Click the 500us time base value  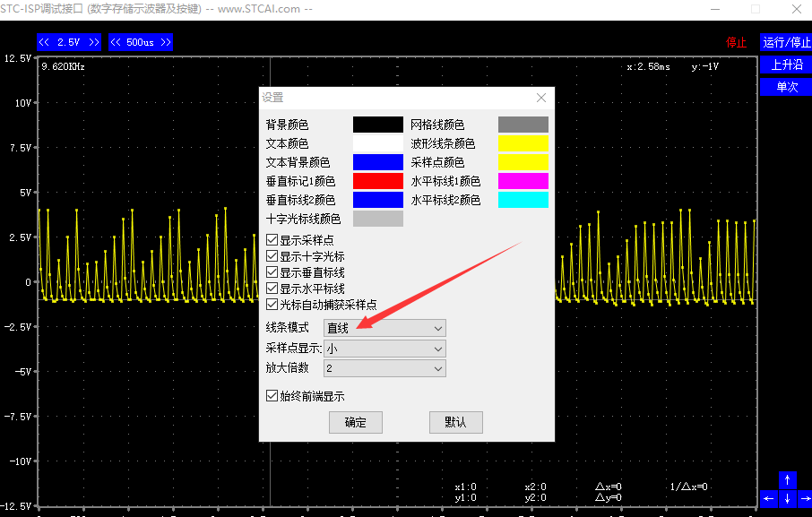pyautogui.click(x=141, y=42)
